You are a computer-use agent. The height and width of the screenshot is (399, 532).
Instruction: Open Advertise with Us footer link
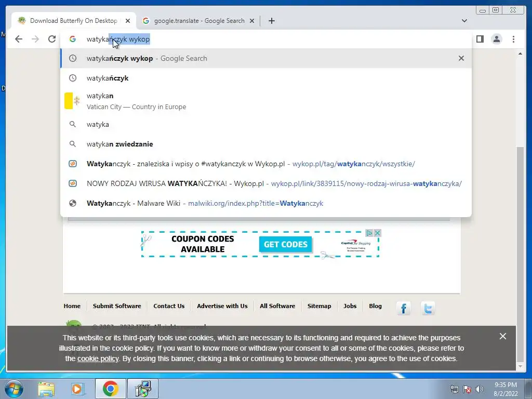coord(222,305)
